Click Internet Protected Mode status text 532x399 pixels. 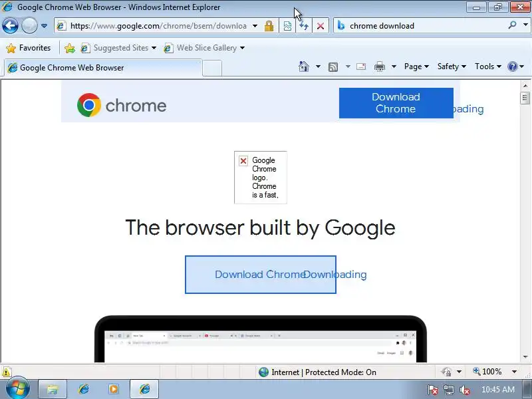[324, 372]
